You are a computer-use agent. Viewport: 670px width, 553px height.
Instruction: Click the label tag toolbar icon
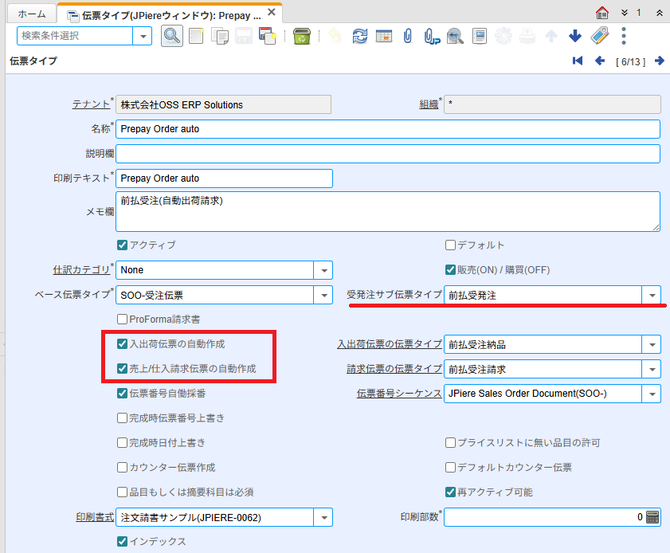click(599, 36)
